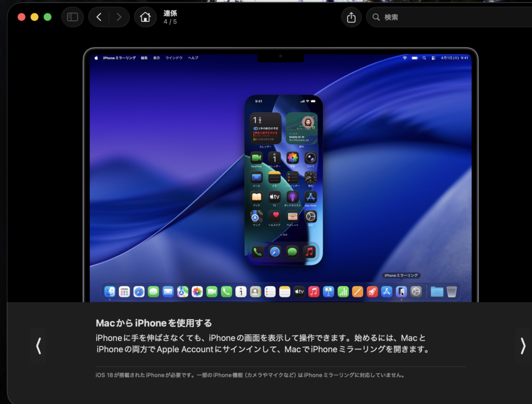Screen dimensions: 532x404
Task: Go forward using the toolbar forward arrow
Action: coord(119,17)
